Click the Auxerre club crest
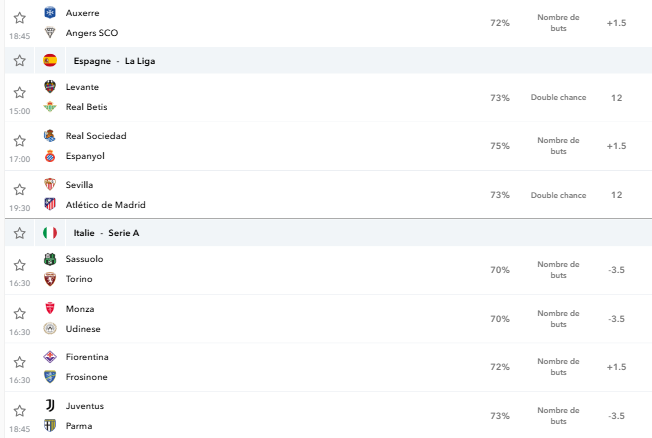 (x=50, y=12)
